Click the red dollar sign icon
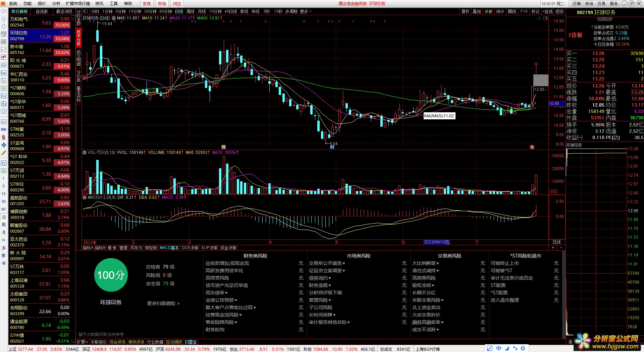Screen dimensions: 644x352 pyautogui.click(x=4, y=137)
